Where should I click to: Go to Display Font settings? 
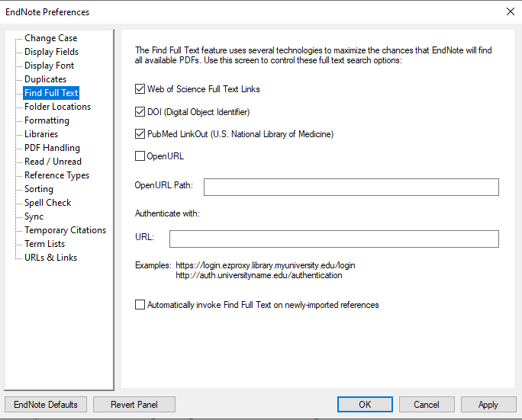[x=49, y=66]
